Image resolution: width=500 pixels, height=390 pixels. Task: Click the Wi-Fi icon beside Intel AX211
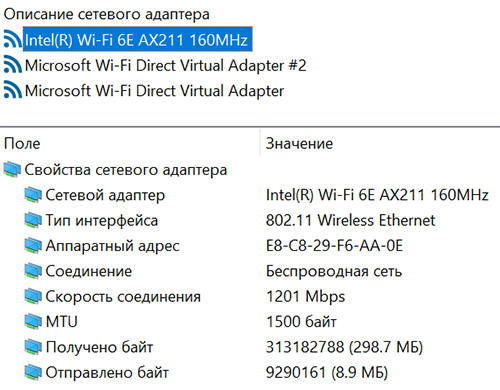click(x=13, y=40)
